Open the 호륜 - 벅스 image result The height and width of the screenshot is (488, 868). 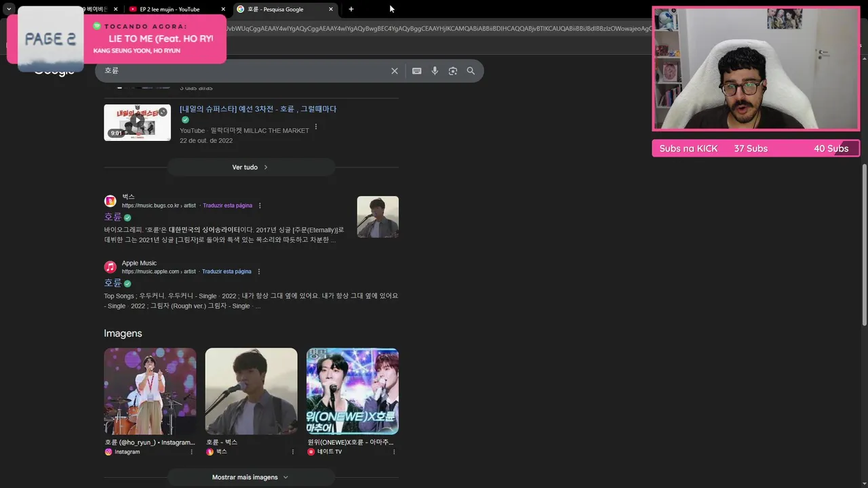[251, 391]
